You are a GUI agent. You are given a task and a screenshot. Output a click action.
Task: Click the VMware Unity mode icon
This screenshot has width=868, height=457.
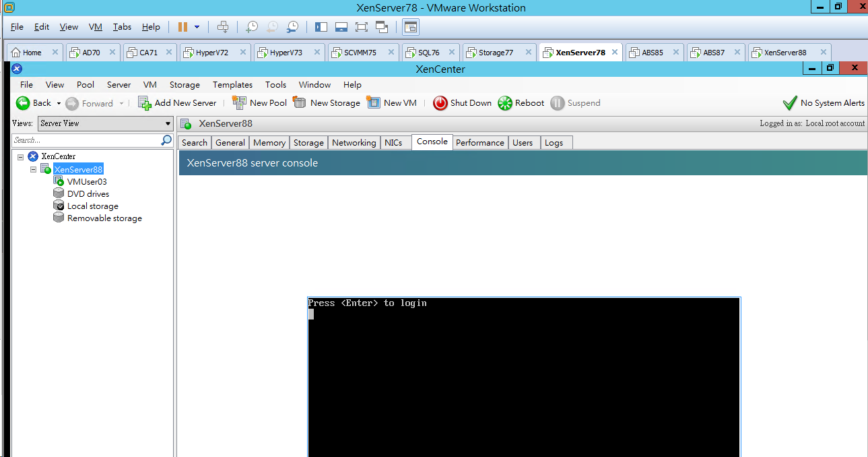(382, 27)
